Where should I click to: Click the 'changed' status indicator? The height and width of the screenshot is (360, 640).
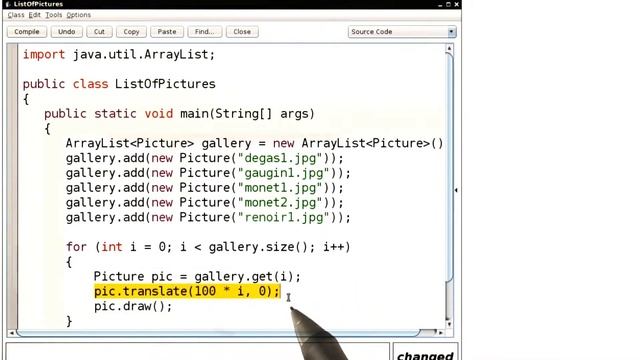tap(425, 352)
